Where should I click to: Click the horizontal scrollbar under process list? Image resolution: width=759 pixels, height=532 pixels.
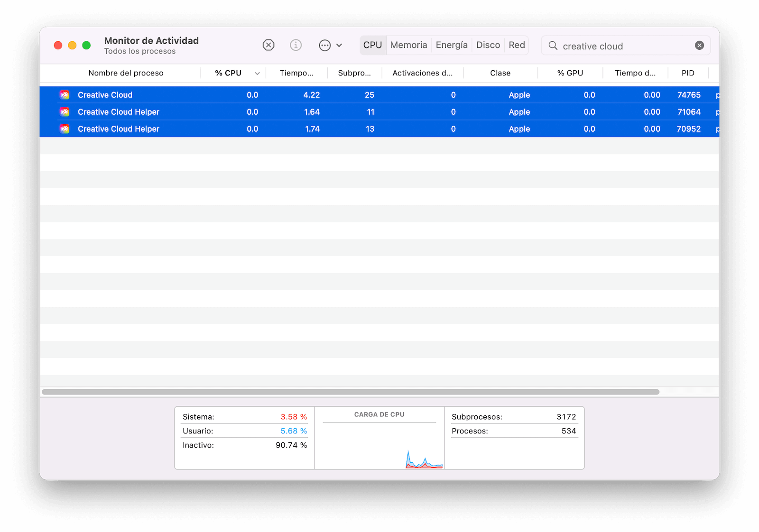[x=351, y=392]
